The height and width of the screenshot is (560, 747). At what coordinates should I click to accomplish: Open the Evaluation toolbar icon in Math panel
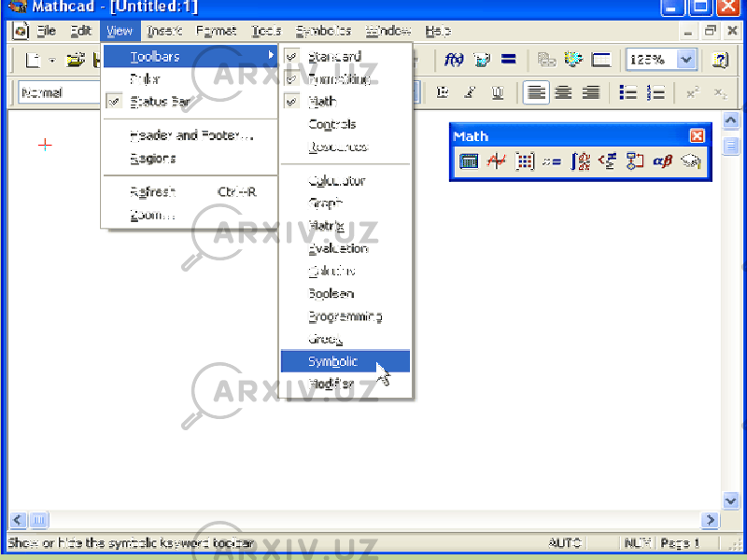(x=552, y=161)
